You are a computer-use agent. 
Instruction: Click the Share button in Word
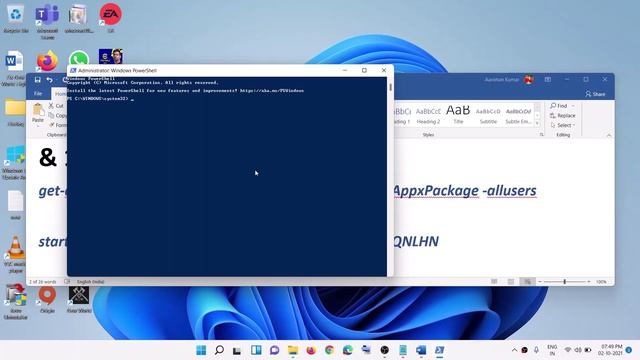point(595,94)
